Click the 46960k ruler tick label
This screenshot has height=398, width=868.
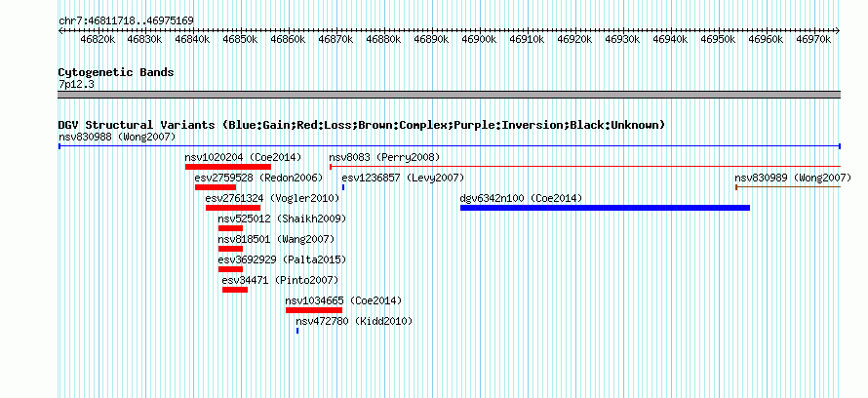pos(767,40)
